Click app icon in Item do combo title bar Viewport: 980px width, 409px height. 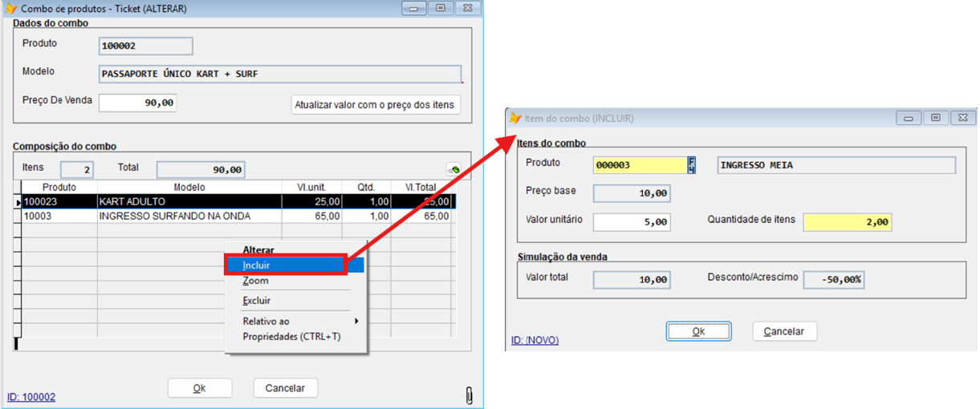pos(515,119)
